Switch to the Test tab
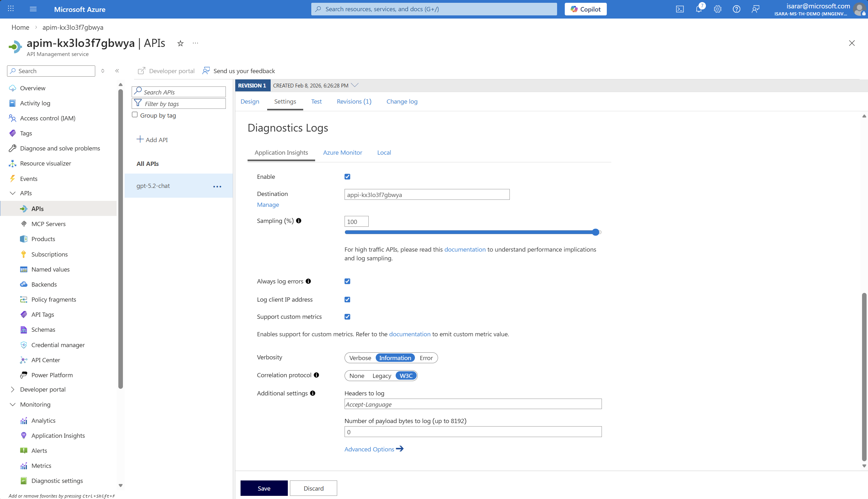The image size is (868, 499). [316, 101]
